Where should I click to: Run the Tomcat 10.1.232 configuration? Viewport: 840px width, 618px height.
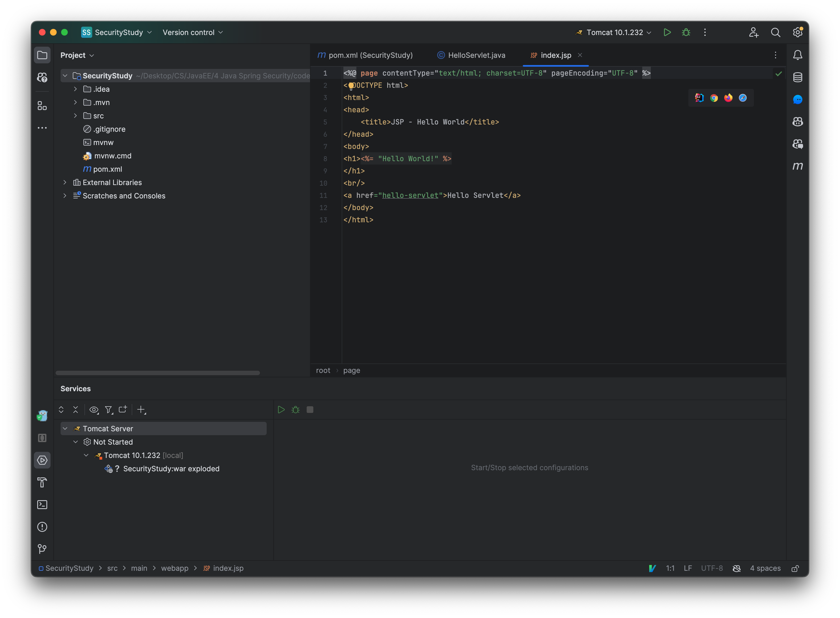pyautogui.click(x=667, y=32)
